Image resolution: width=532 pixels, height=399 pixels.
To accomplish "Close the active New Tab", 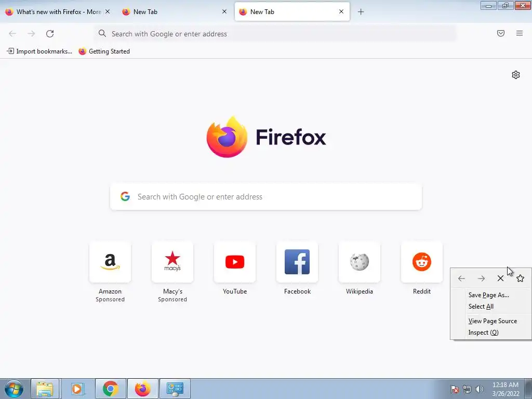I will (x=341, y=11).
